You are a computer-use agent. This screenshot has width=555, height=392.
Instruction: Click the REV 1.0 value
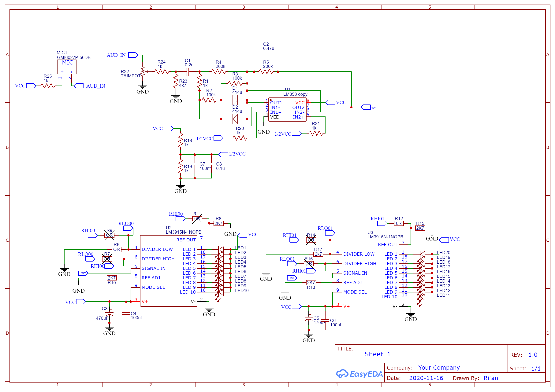[x=533, y=355]
